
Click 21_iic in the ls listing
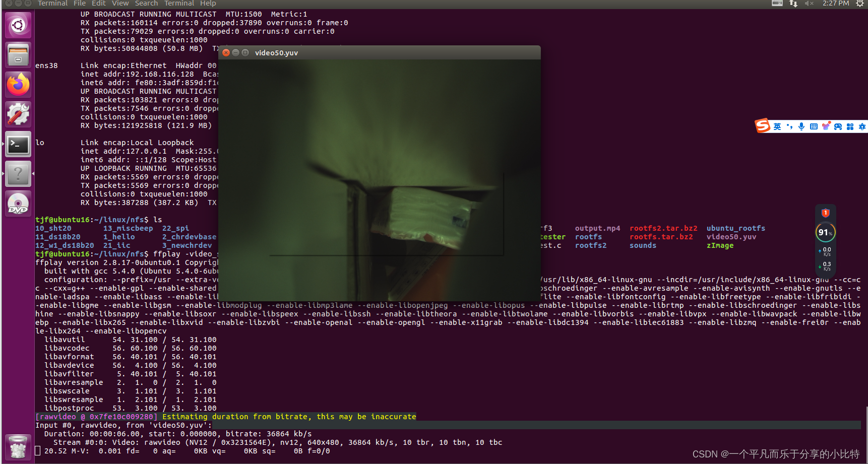[116, 245]
